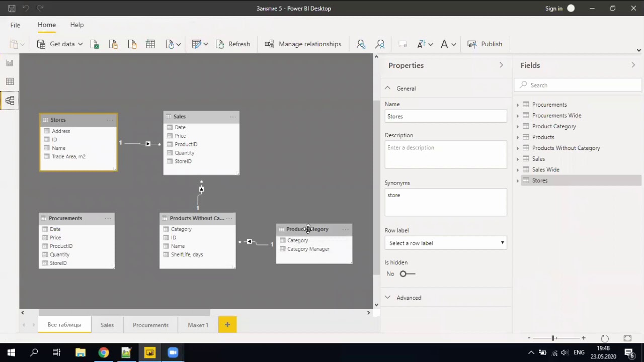The width and height of the screenshot is (644, 362).
Task: Open options for Products Without Category table
Action: click(229, 218)
